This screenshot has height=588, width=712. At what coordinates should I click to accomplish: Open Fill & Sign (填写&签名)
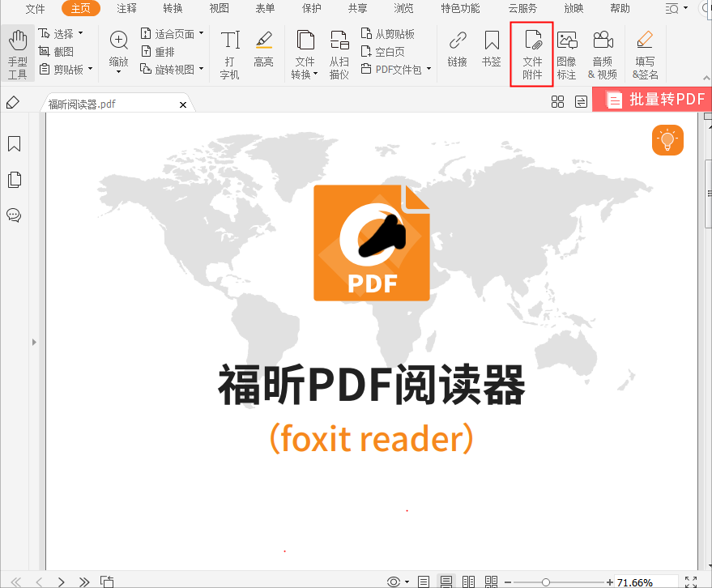[x=646, y=54]
